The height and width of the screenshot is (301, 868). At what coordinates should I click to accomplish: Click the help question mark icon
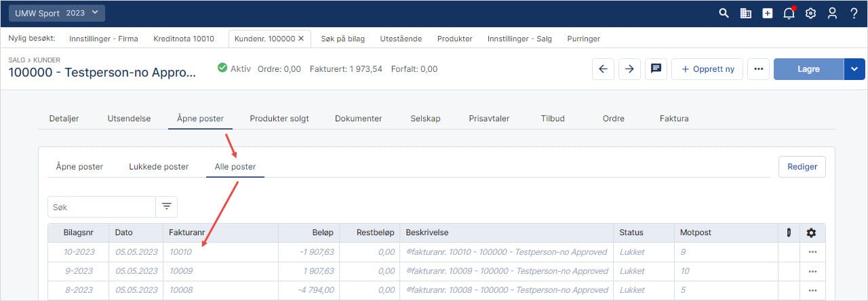[x=854, y=13]
